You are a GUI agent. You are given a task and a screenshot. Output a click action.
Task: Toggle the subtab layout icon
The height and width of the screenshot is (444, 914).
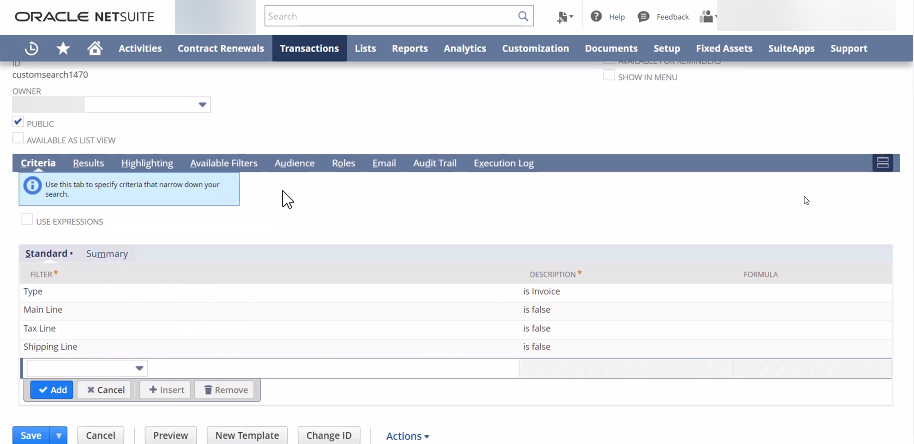(883, 163)
